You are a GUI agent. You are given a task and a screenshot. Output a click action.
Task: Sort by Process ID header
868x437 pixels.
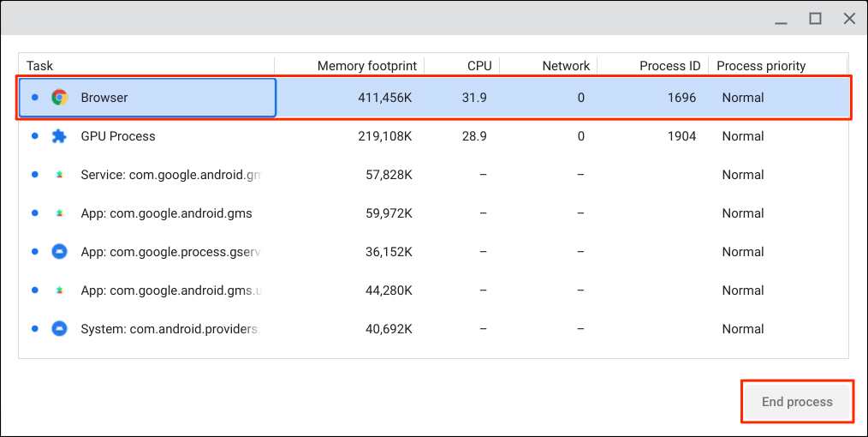point(669,66)
